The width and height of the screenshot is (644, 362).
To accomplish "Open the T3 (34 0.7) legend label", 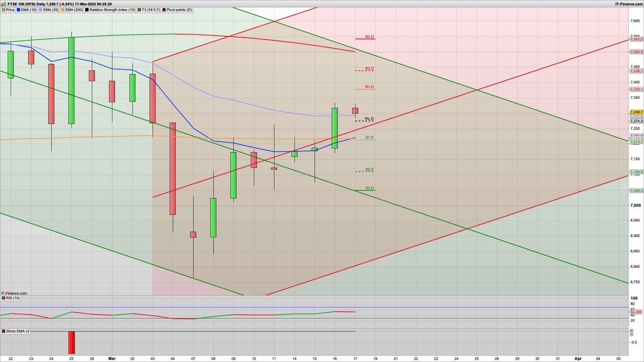I will tap(151, 10).
